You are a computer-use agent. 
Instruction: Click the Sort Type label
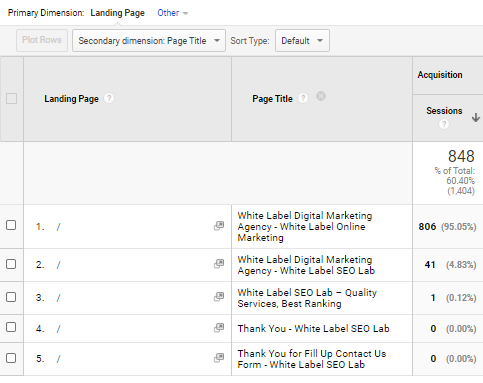tap(250, 41)
